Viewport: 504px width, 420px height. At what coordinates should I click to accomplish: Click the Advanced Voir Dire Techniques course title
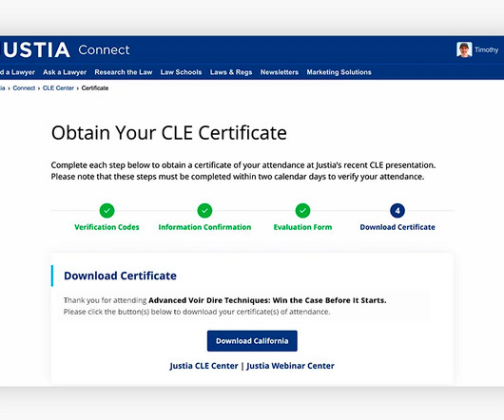pyautogui.click(x=267, y=300)
